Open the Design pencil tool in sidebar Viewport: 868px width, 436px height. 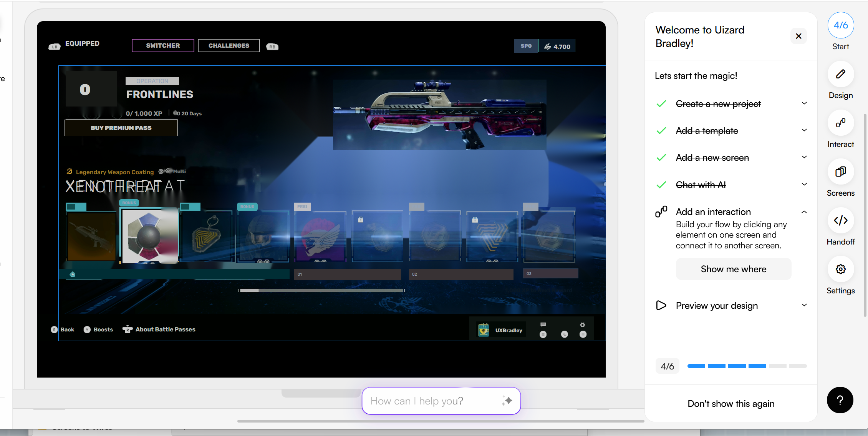pyautogui.click(x=840, y=74)
